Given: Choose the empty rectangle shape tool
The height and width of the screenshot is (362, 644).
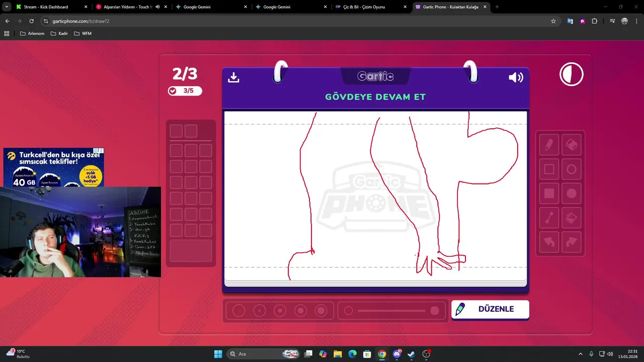Looking at the screenshot, I should click(549, 169).
